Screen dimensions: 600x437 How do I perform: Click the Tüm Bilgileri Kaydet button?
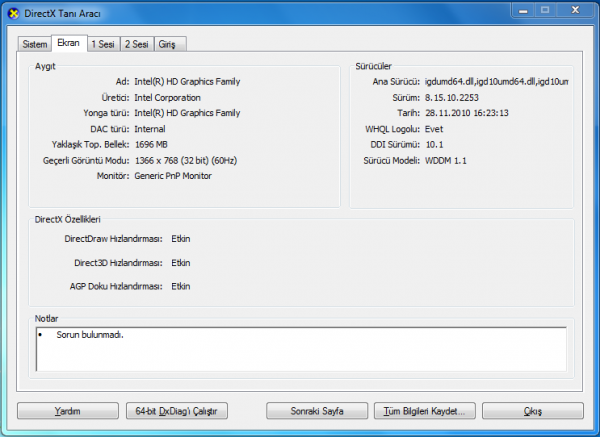click(425, 411)
